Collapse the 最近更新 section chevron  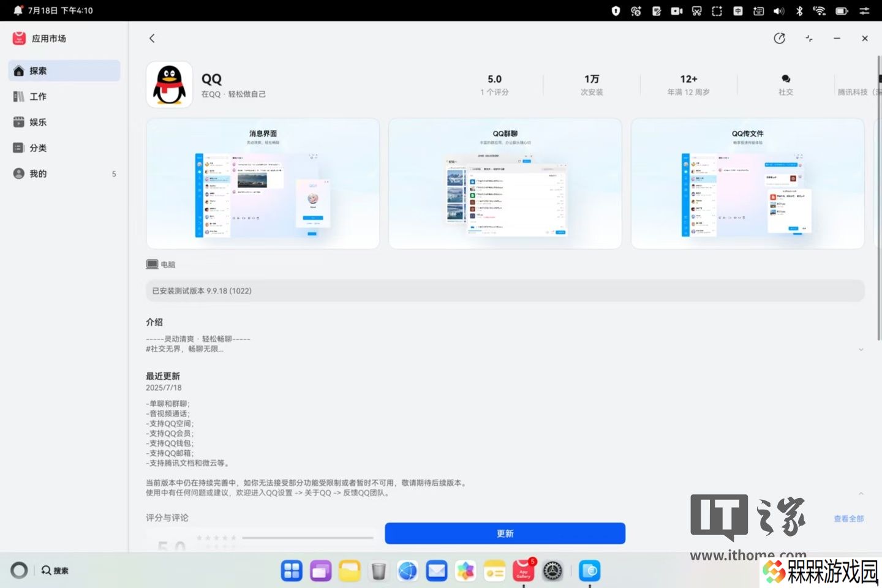tap(861, 493)
